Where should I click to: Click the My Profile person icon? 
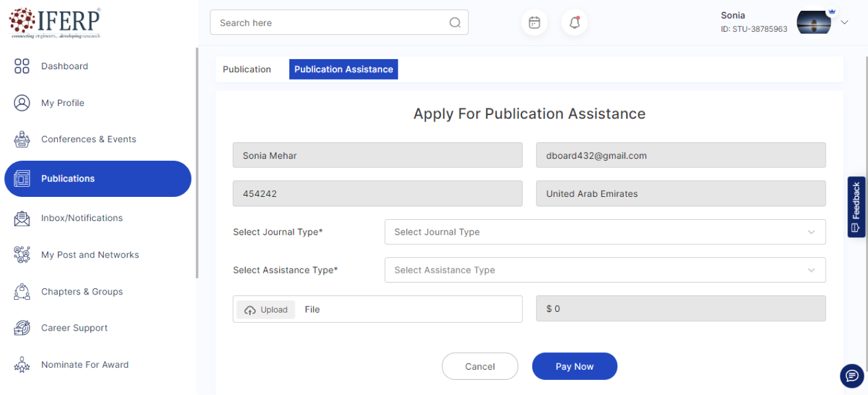(22, 103)
